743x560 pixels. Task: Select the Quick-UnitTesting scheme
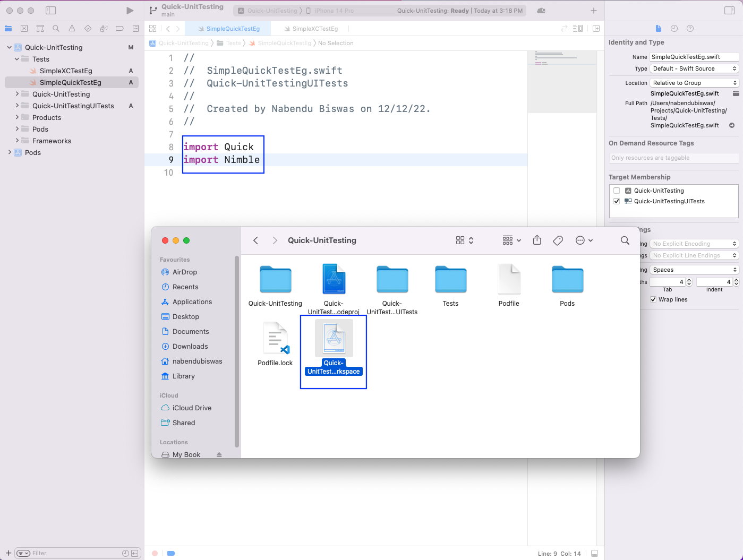[267, 11]
